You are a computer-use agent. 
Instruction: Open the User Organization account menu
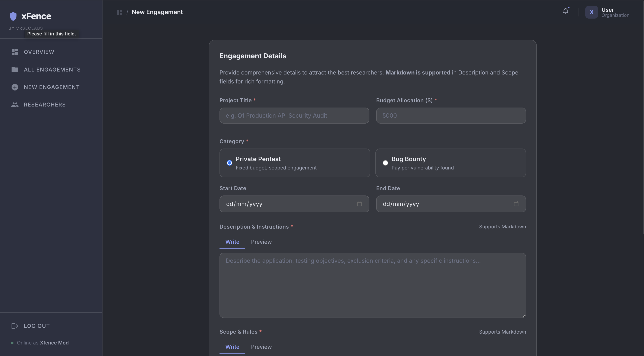(x=607, y=12)
